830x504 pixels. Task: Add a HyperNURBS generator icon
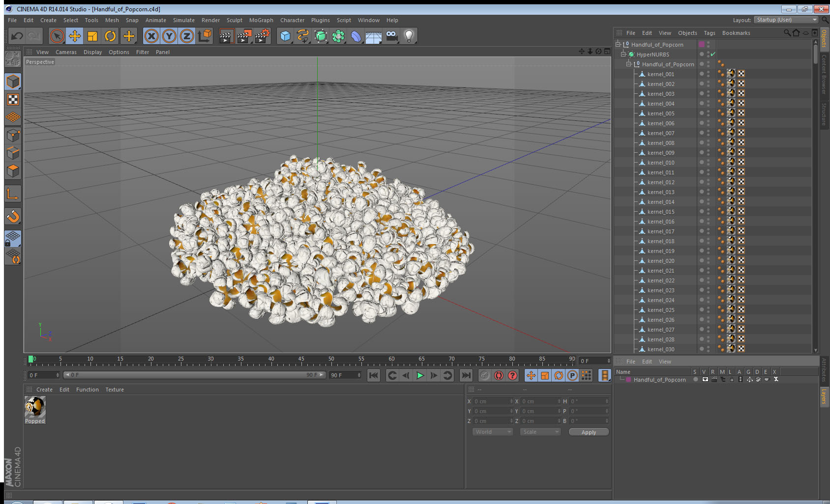[321, 36]
